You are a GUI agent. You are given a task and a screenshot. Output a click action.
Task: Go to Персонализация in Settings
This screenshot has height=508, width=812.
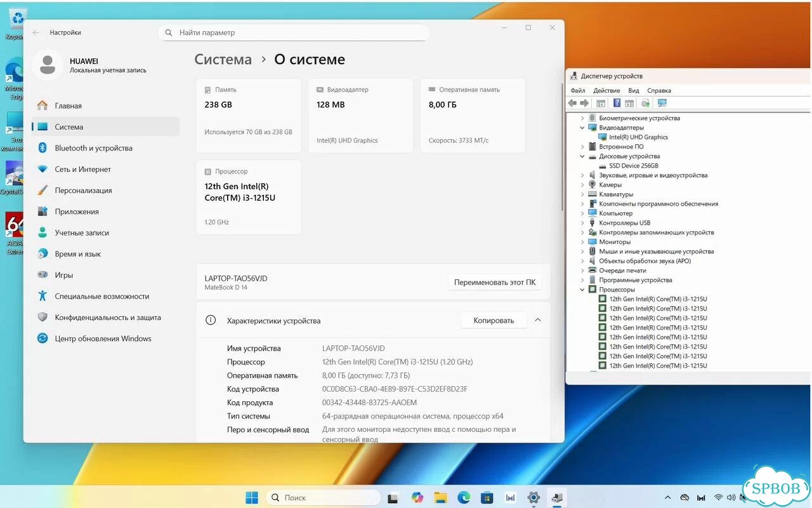pyautogui.click(x=105, y=190)
